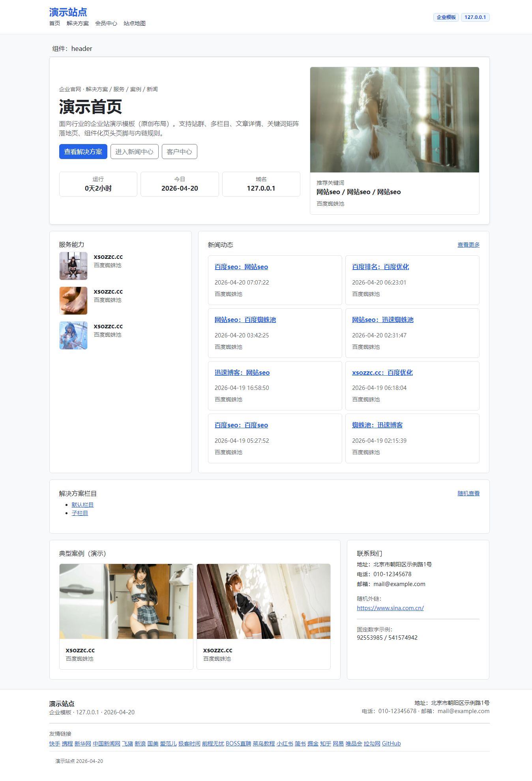
Task: Click the GitHub link in 友情链接
Action: [391, 744]
